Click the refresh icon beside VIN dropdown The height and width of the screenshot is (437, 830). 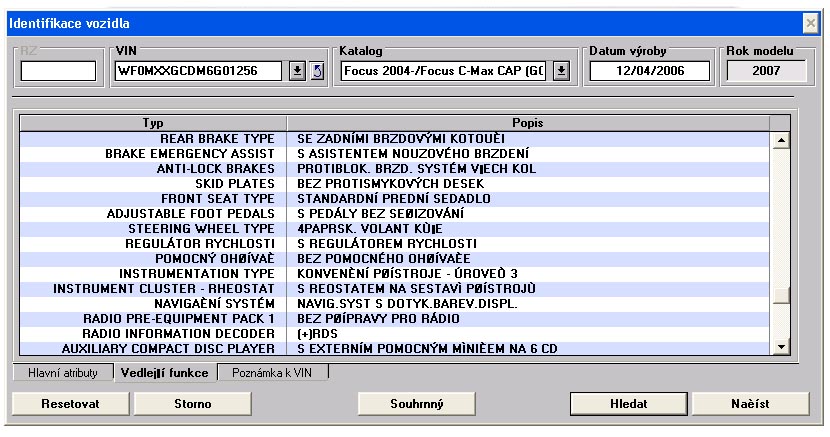pos(316,71)
